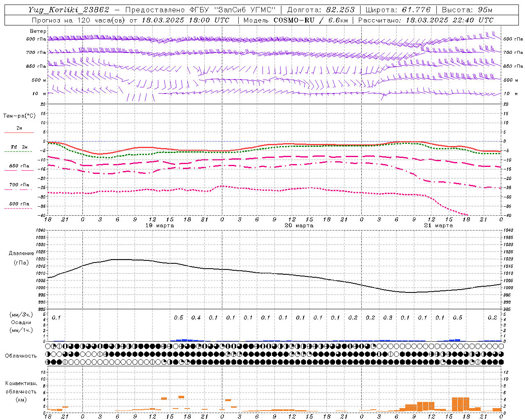Click the "Конвективн." convective cloud label
Image resolution: width=525 pixels, height=420 pixels.
coord(21,383)
